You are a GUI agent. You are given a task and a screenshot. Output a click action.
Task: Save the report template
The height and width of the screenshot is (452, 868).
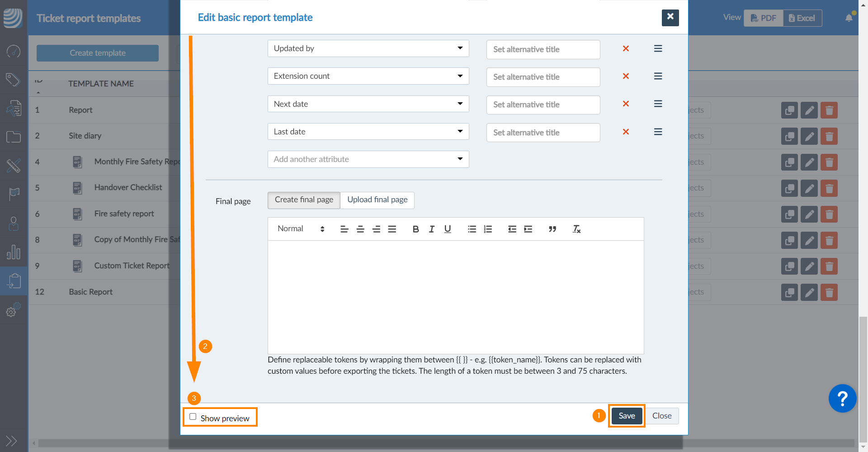(x=626, y=416)
